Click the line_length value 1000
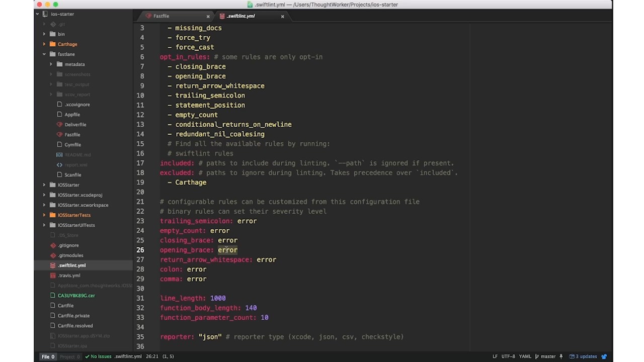 (x=218, y=298)
